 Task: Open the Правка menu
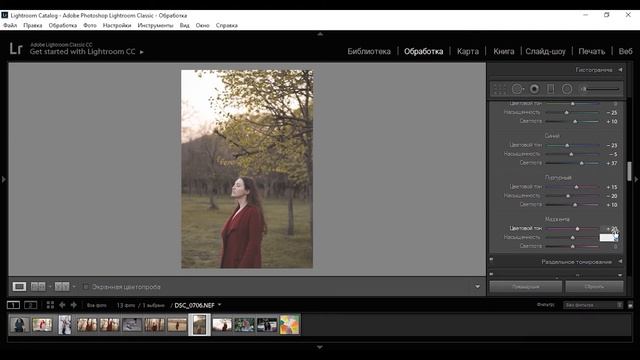[x=33, y=25]
